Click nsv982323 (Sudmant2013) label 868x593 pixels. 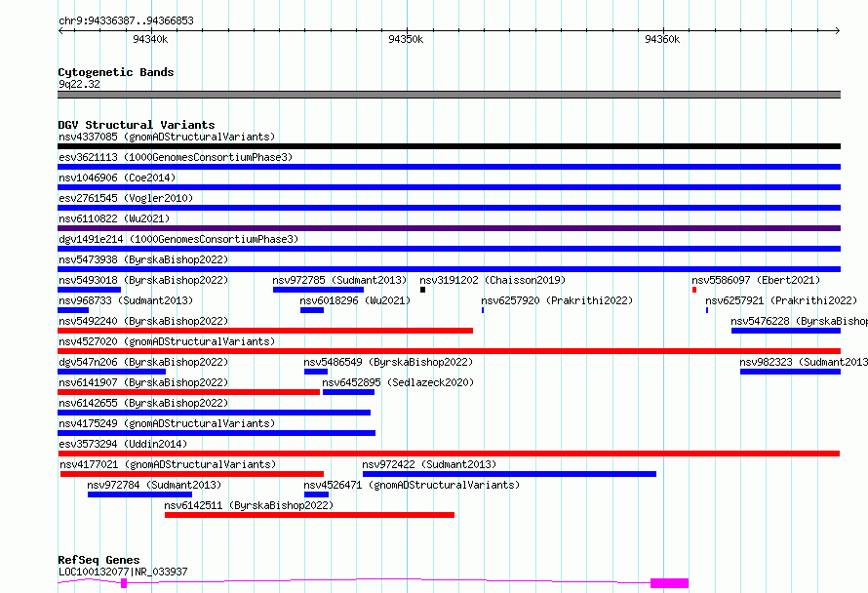click(804, 362)
